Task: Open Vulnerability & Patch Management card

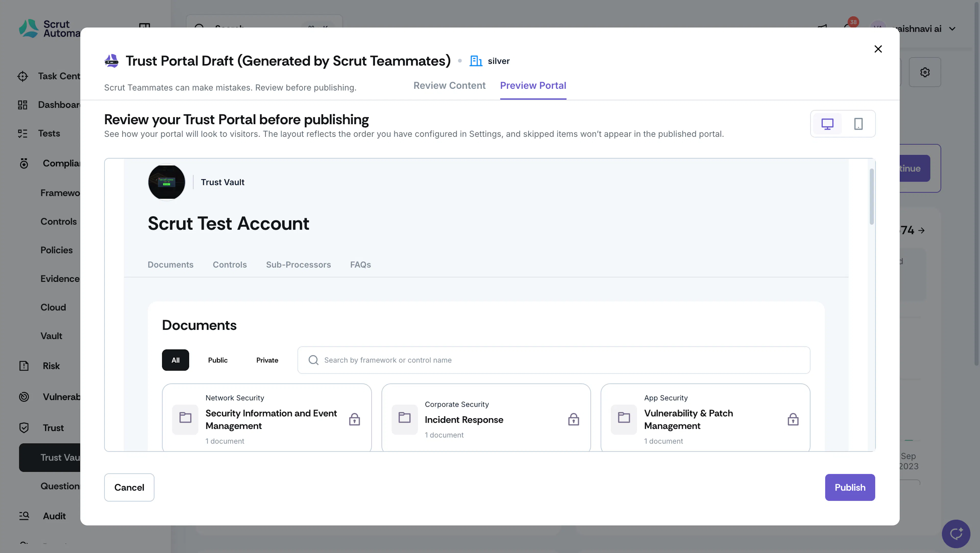Action: pyautogui.click(x=705, y=418)
